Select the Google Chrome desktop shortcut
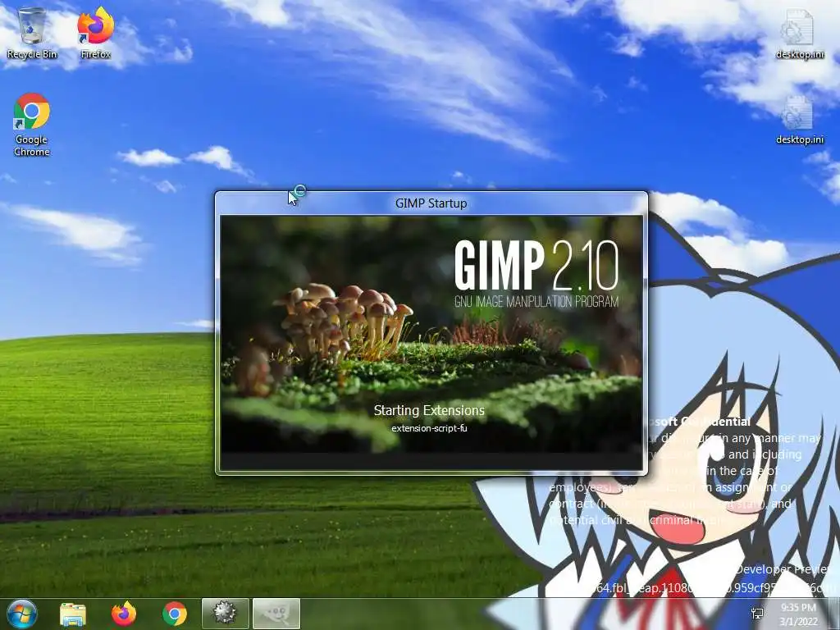Viewport: 840px width, 630px height. [x=32, y=125]
